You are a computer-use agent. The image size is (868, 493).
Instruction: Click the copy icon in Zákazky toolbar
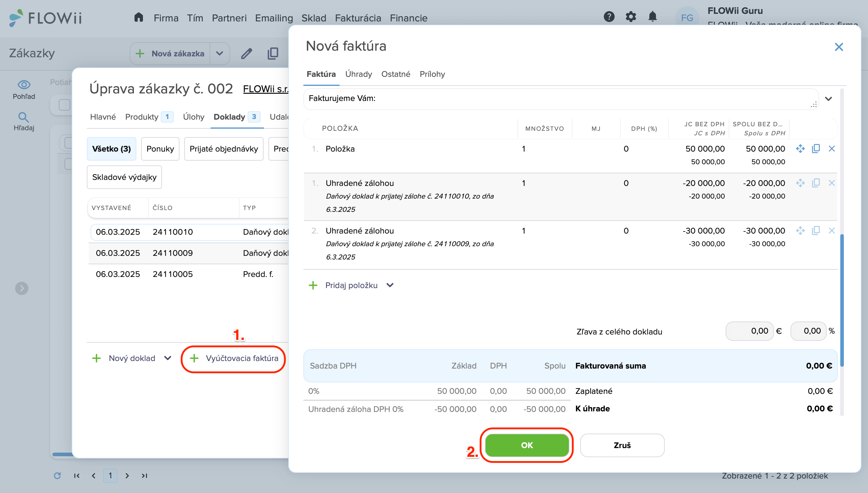(x=273, y=54)
